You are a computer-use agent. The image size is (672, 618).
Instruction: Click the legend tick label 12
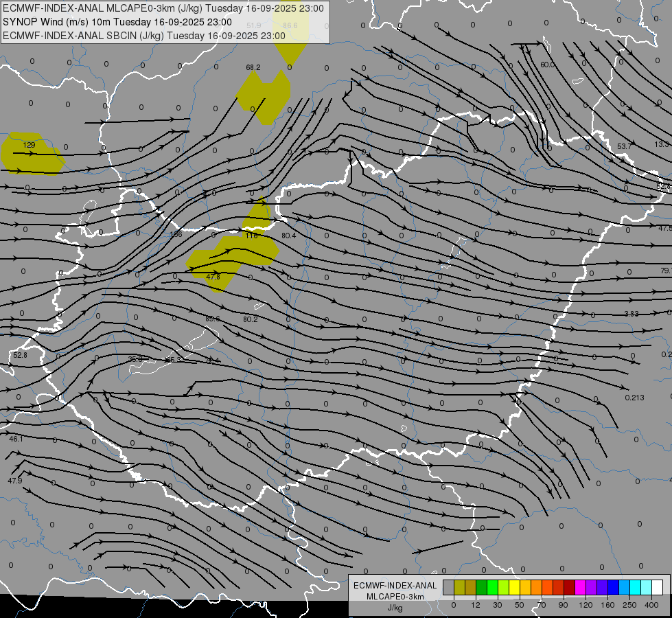[476, 605]
